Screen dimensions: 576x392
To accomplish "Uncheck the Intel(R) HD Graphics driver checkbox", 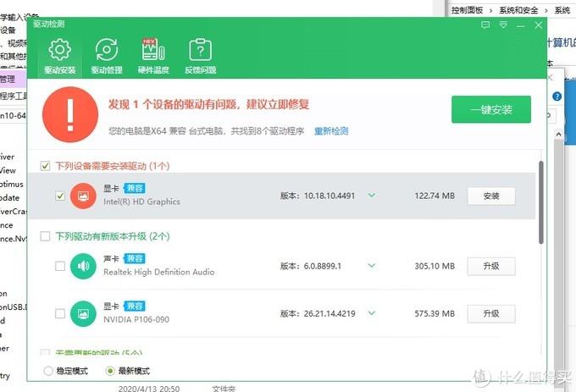I will click(59, 196).
